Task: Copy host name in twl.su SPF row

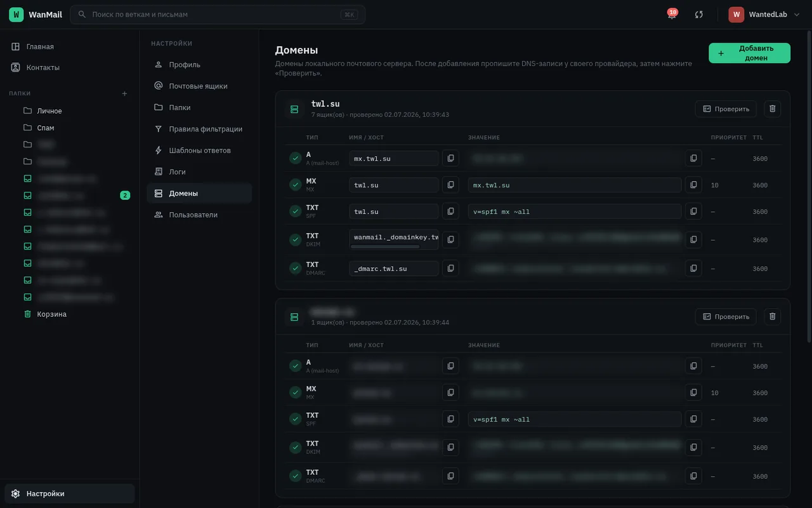Action: 450,211
